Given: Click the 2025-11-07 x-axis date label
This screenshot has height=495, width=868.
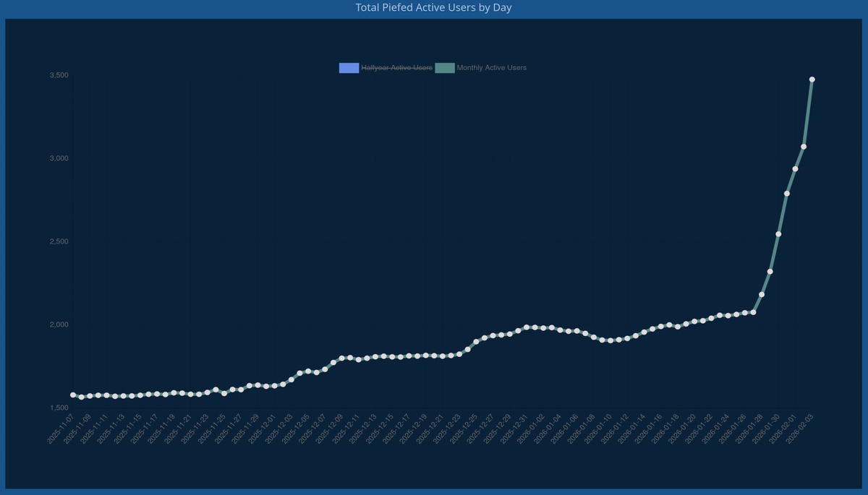Looking at the screenshot, I should click(60, 429).
